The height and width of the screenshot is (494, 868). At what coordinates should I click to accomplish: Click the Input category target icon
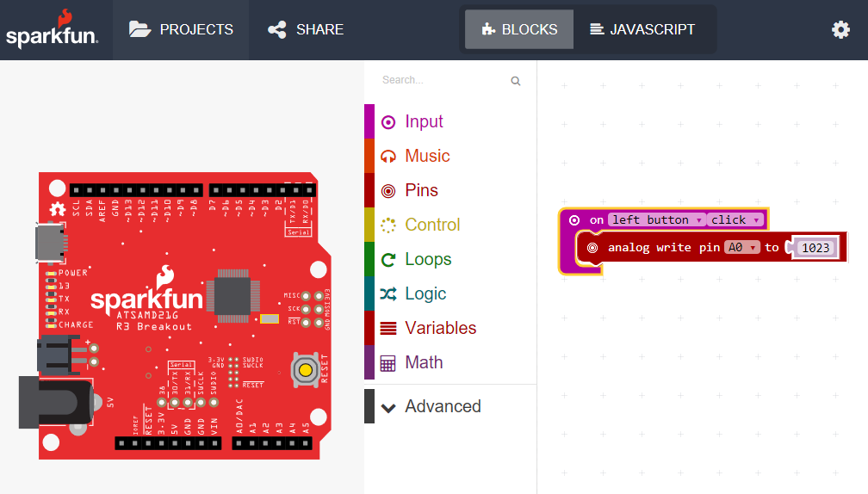(388, 122)
